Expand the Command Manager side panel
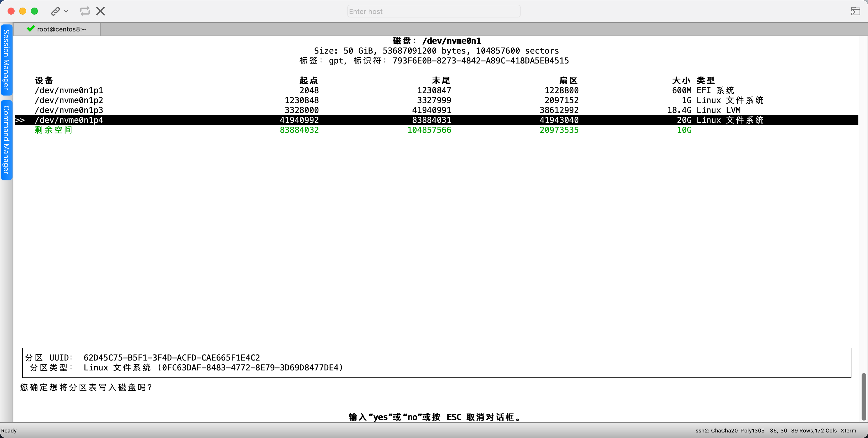Screen dimensions: 868x438 (x=6, y=139)
